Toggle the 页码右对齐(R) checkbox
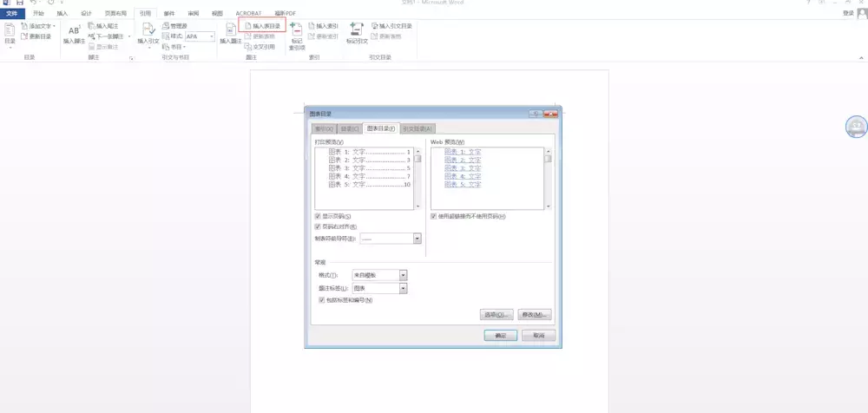Screen dimensions: 868x413 click(x=318, y=227)
